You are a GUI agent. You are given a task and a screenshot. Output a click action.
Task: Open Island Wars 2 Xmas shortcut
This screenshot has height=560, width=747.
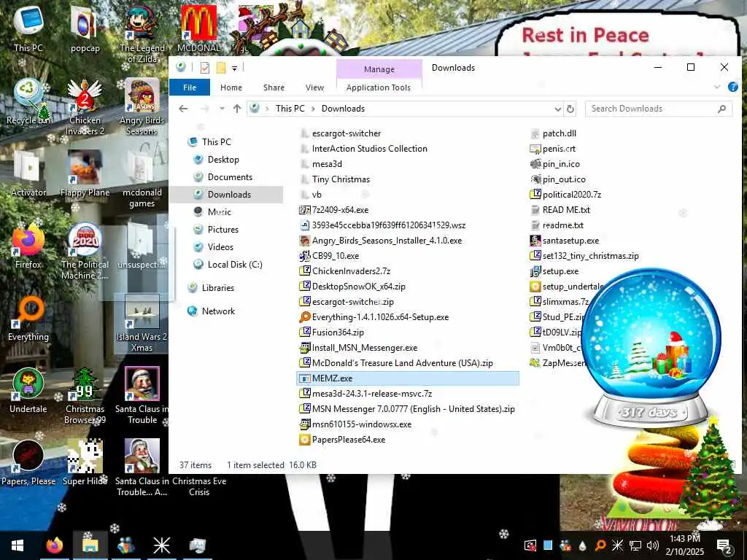click(x=142, y=323)
